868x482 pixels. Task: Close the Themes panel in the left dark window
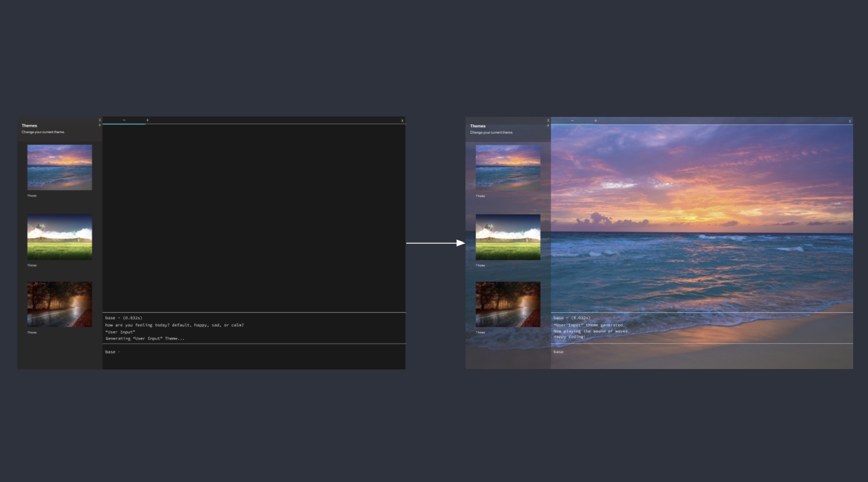100,120
